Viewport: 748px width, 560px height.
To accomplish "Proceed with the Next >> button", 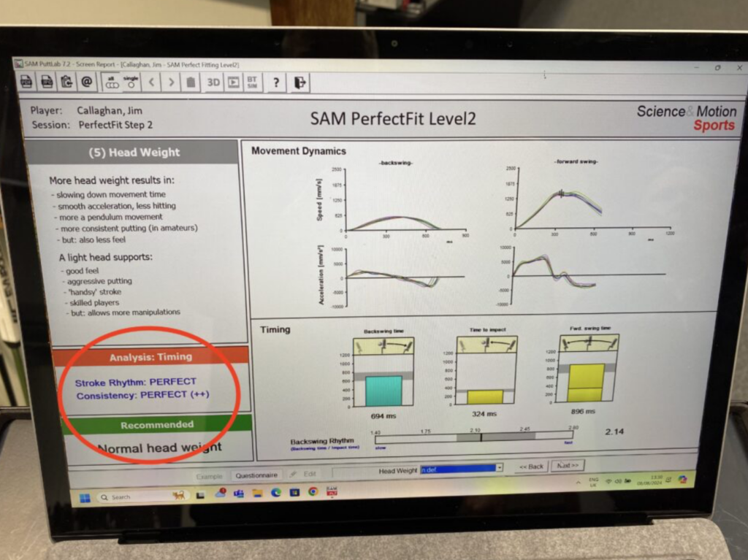I will 567,464.
